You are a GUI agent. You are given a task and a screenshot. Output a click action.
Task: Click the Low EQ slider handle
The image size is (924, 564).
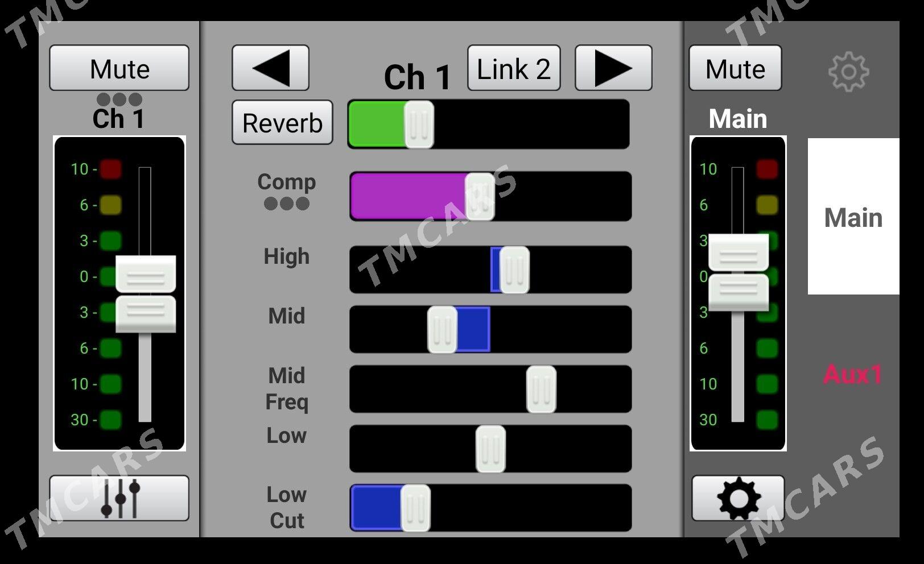click(x=490, y=449)
